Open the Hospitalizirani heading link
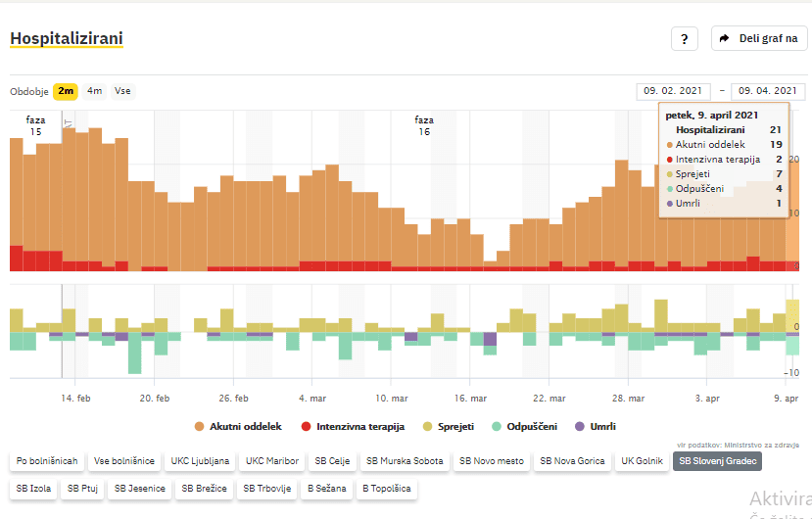Viewport: 812px width, 519px height. click(x=66, y=38)
